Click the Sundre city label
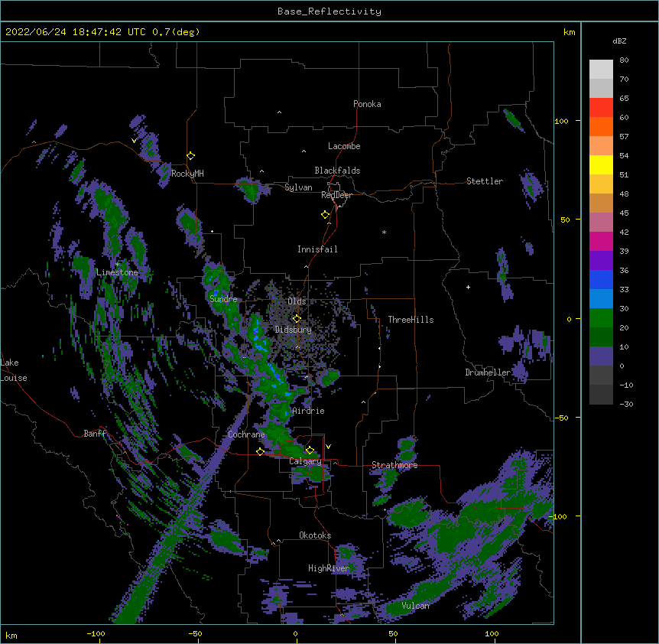The image size is (659, 644). [x=223, y=299]
